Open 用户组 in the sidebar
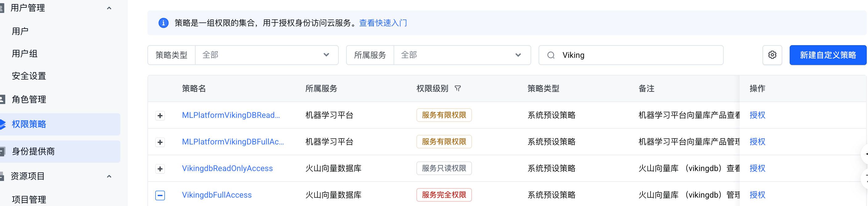This screenshot has height=206, width=868. [x=25, y=54]
